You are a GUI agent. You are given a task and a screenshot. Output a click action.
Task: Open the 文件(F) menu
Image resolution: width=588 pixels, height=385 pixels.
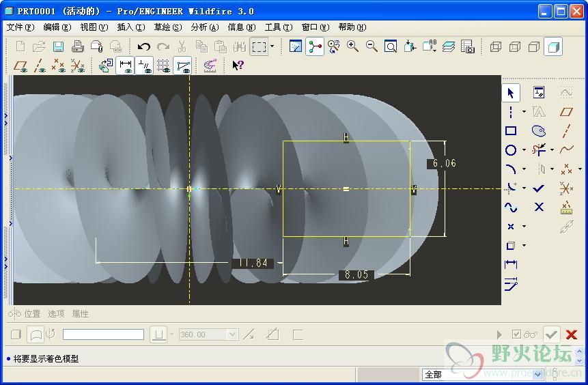coord(20,27)
